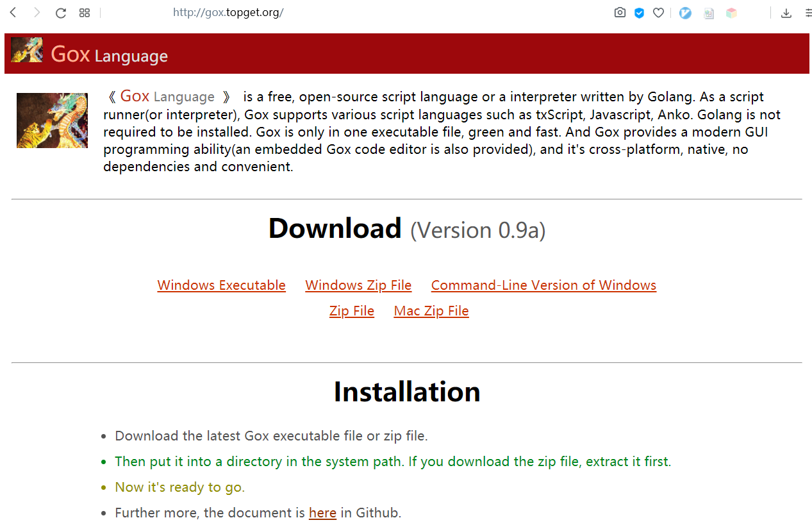Open the document extension icon
The height and width of the screenshot is (527, 812).
click(x=708, y=13)
